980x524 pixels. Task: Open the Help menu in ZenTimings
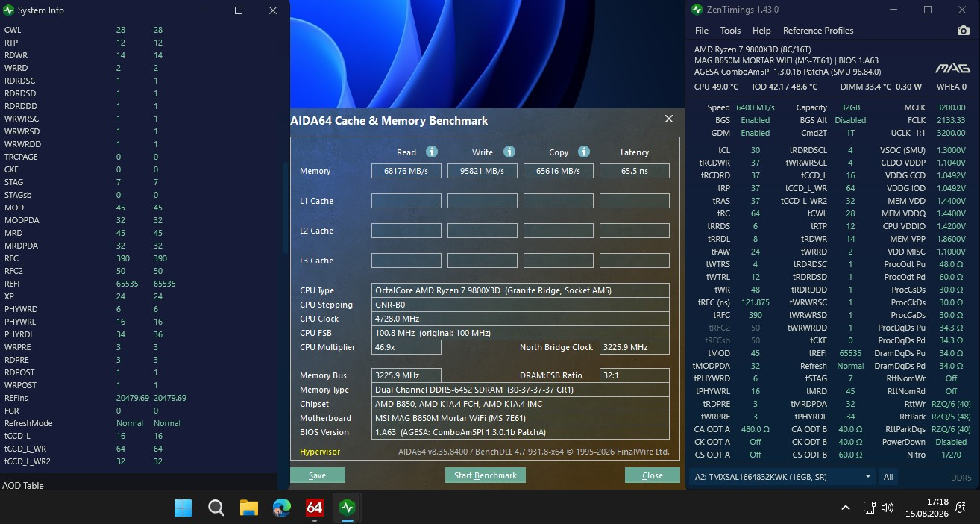point(761,31)
